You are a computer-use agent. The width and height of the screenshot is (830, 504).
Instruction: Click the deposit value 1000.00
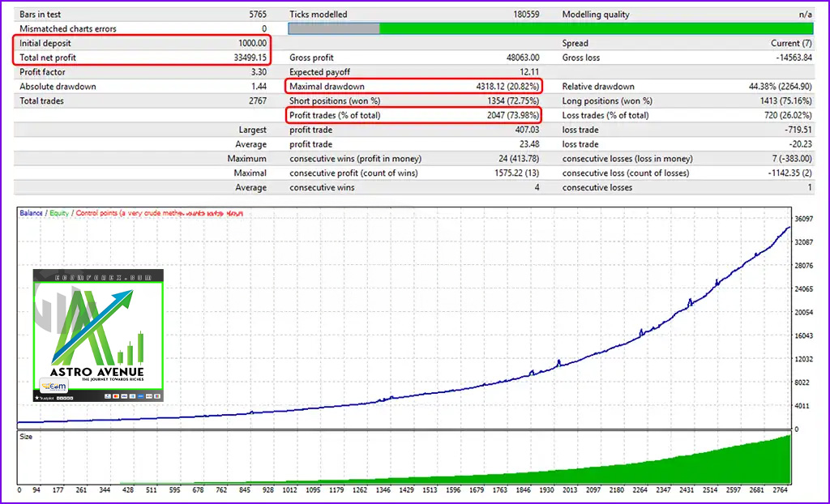[x=252, y=43]
